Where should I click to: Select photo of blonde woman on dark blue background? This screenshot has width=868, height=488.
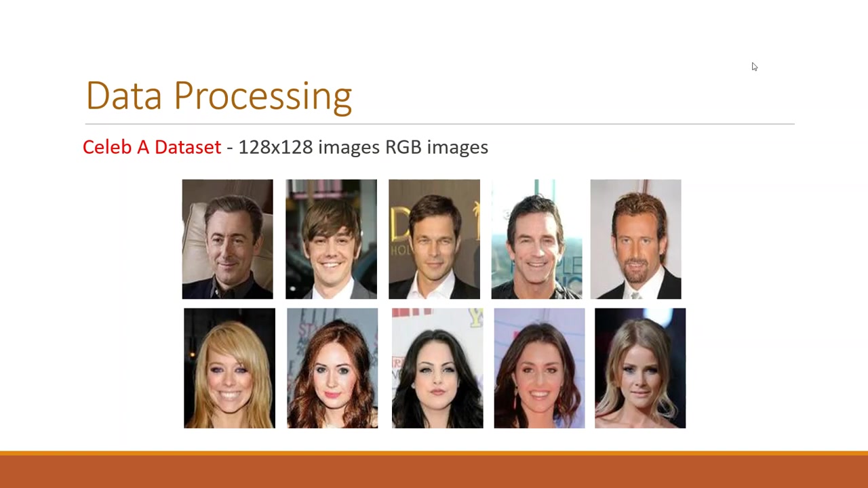(640, 368)
